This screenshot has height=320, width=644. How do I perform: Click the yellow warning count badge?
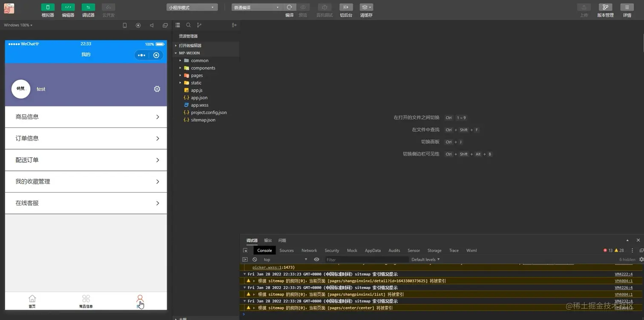click(619, 251)
